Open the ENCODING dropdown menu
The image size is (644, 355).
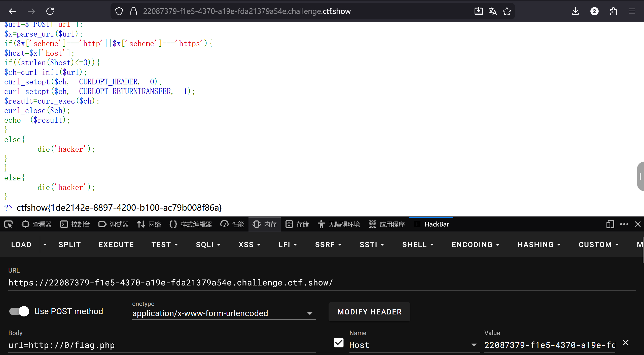coord(475,245)
